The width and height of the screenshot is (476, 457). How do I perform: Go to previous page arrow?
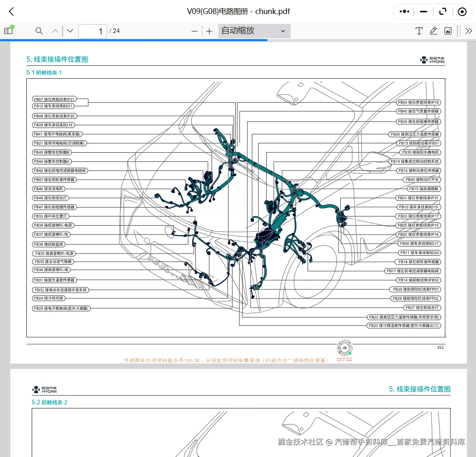(x=55, y=31)
